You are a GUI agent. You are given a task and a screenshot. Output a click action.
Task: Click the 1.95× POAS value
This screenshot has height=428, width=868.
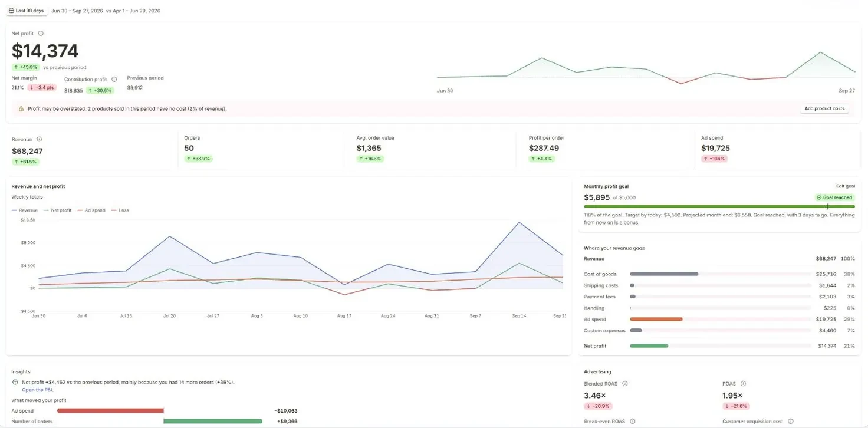tap(732, 396)
